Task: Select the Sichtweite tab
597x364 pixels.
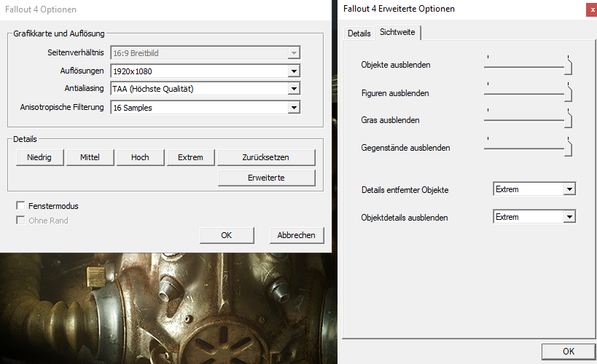Action: tap(397, 32)
